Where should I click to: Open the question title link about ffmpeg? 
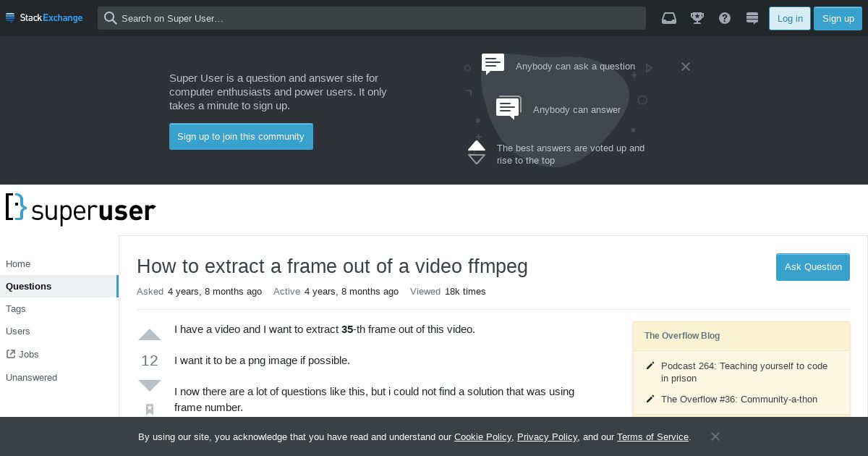point(332,266)
